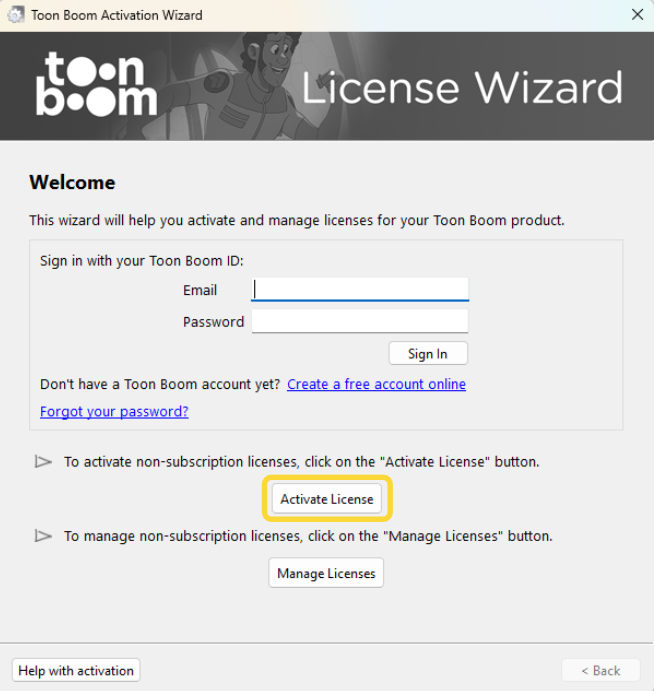The width and height of the screenshot is (654, 691).
Task: Focus the Email input field
Action: tap(360, 290)
